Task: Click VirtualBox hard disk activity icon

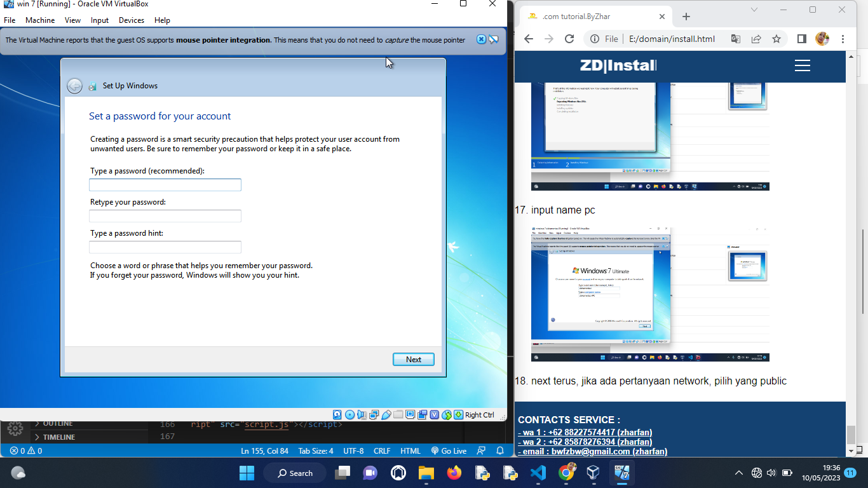Action: [x=337, y=415]
